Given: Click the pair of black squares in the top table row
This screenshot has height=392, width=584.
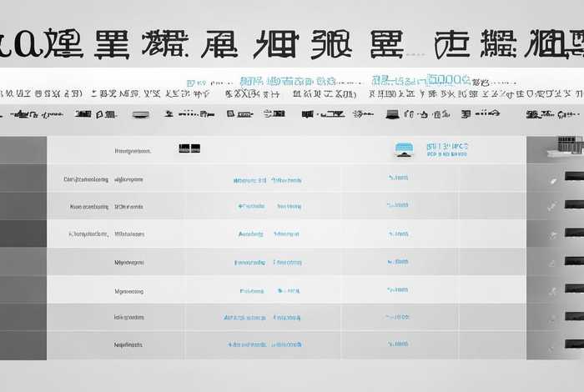Looking at the screenshot, I should [x=189, y=148].
